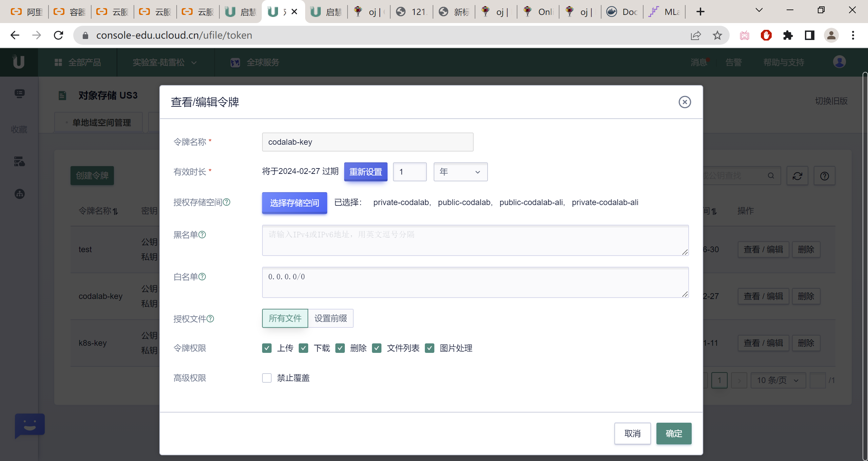Click help icon beside 白名单
Screen dimensions: 868x461
pos(202,277)
